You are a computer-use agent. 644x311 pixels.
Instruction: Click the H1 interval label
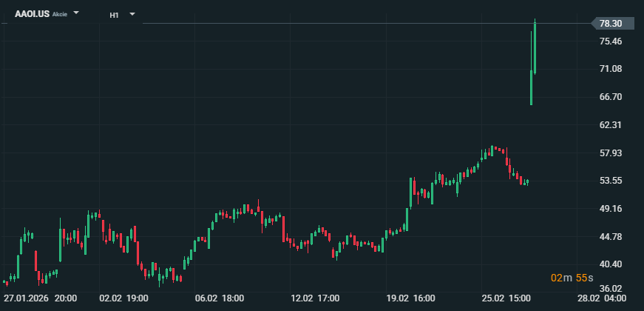point(114,15)
